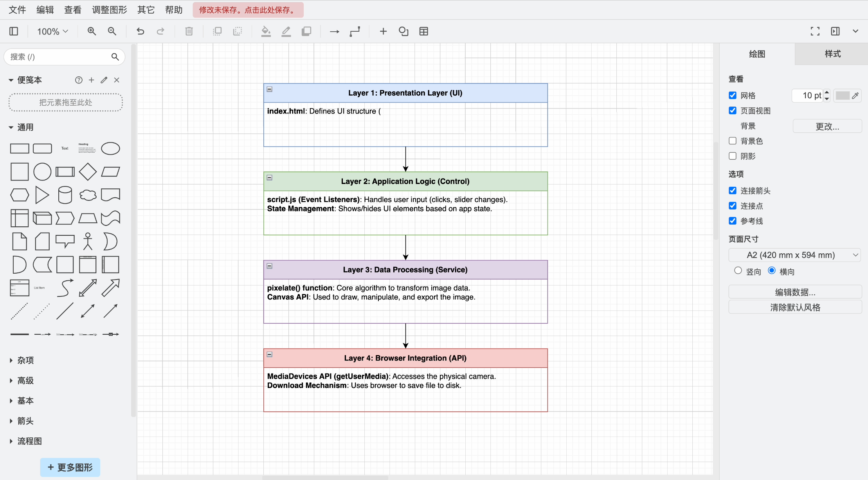Open the page size A2 dropdown
The width and height of the screenshot is (868, 480).
(x=794, y=255)
